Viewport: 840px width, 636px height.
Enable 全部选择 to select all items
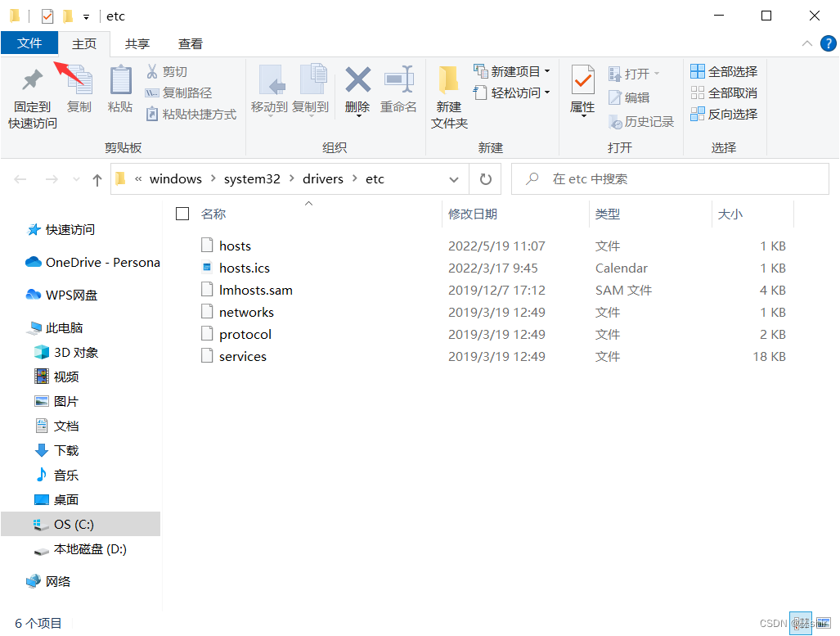click(723, 70)
